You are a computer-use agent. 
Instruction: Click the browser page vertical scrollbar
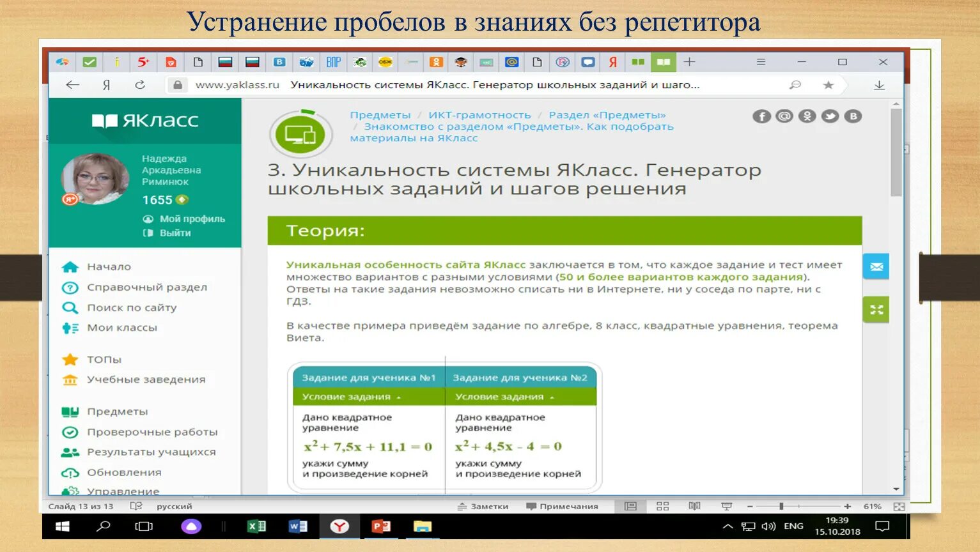point(896,153)
